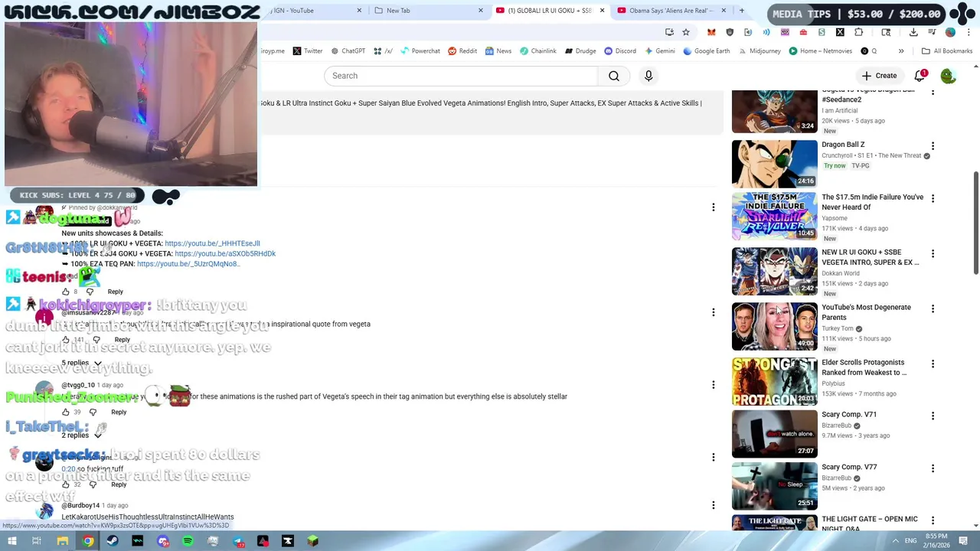Open YouTube notifications bell
This screenshot has width=980, height=551.
coord(920,76)
